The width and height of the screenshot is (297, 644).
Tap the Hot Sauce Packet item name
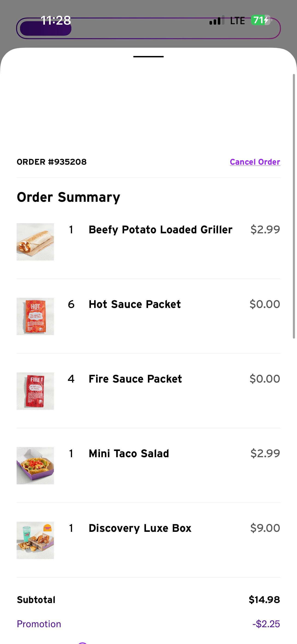[x=134, y=304]
